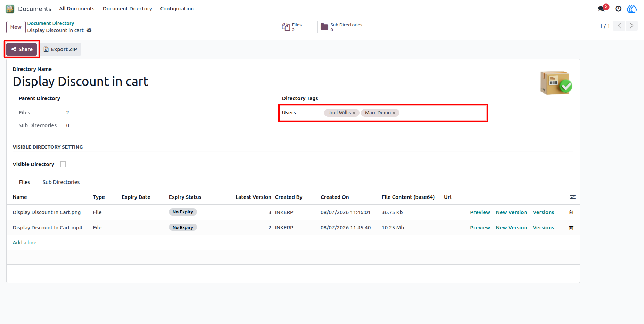This screenshot has height=324, width=644.
Task: Go to the previous record arrow
Action: [x=619, y=26]
